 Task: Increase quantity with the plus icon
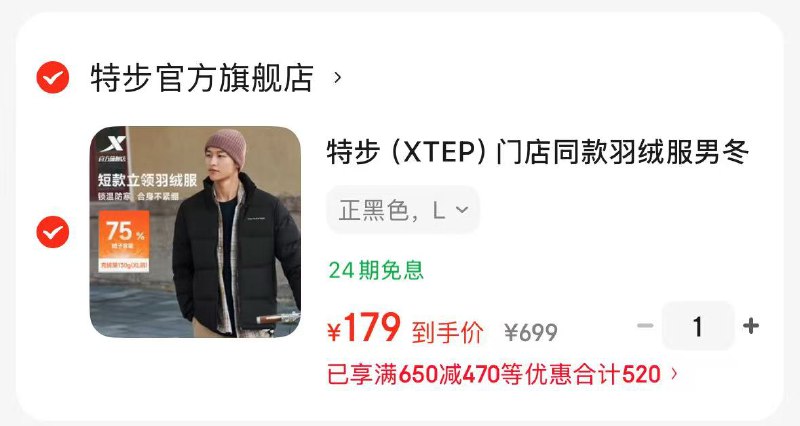pyautogui.click(x=751, y=325)
